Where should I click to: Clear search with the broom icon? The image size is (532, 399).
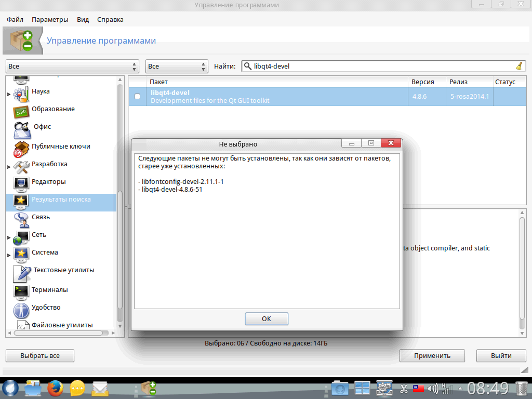pos(519,66)
